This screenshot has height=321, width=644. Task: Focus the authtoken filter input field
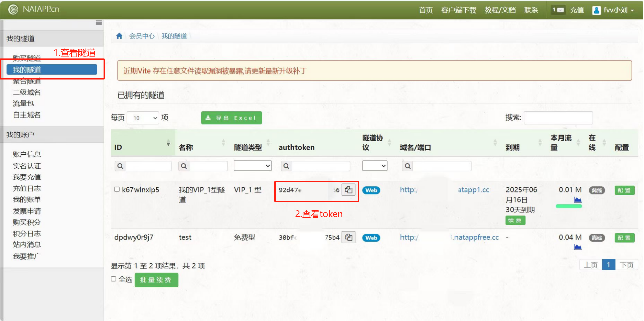[x=320, y=166]
